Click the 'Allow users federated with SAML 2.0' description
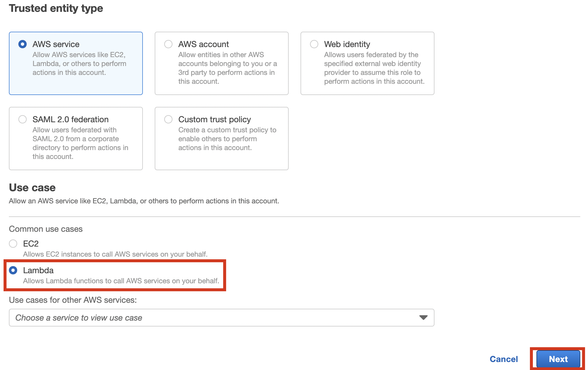The height and width of the screenshot is (370, 588). [80, 143]
